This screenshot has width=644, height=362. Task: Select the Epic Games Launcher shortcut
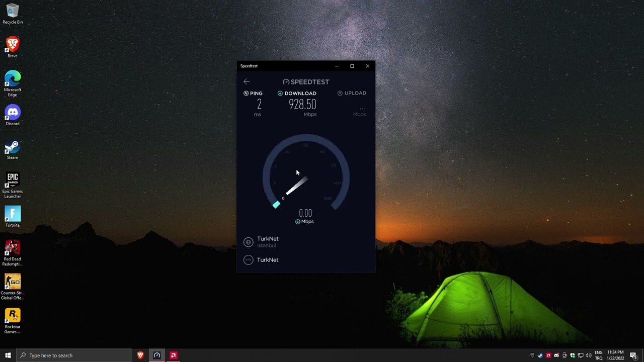pos(13,186)
